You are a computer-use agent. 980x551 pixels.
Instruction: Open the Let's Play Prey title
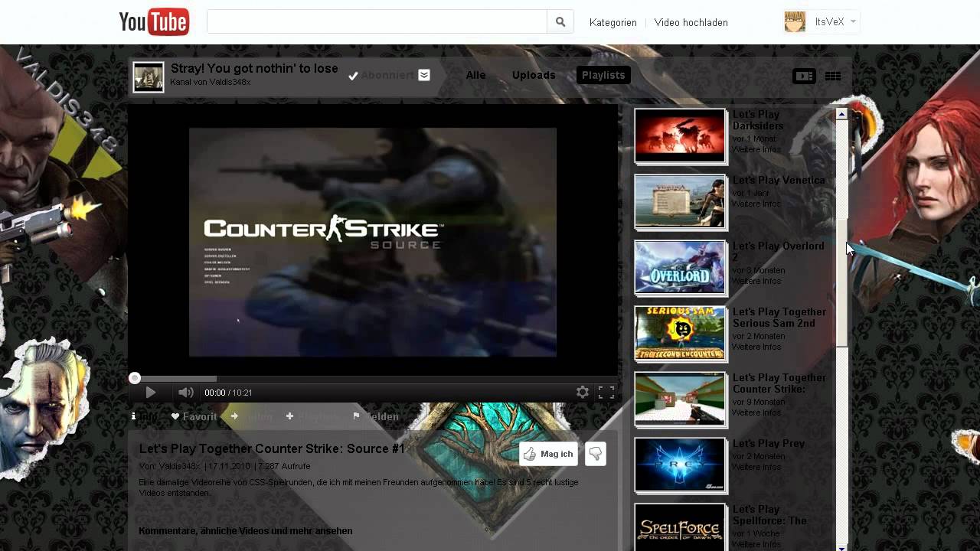pyautogui.click(x=769, y=444)
